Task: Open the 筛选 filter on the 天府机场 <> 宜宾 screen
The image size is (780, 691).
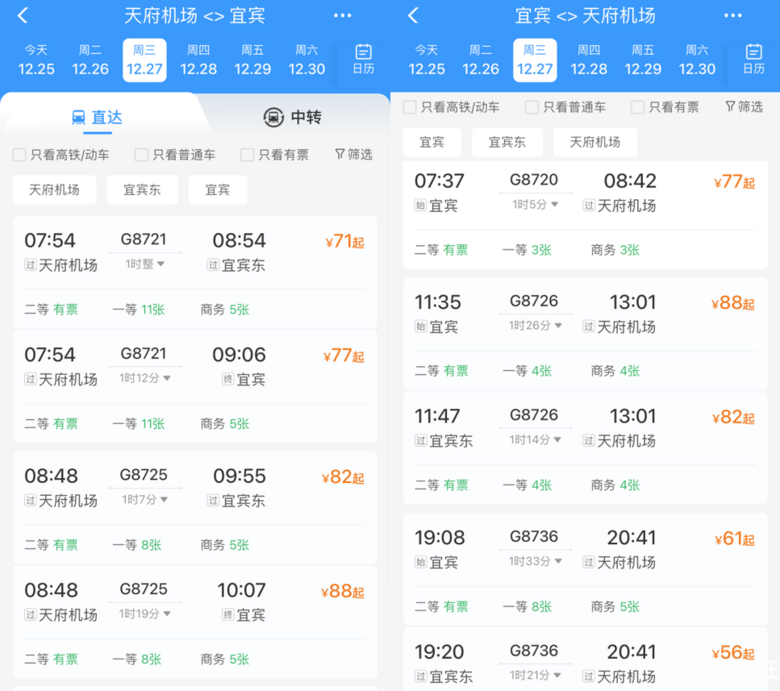Action: point(354,155)
